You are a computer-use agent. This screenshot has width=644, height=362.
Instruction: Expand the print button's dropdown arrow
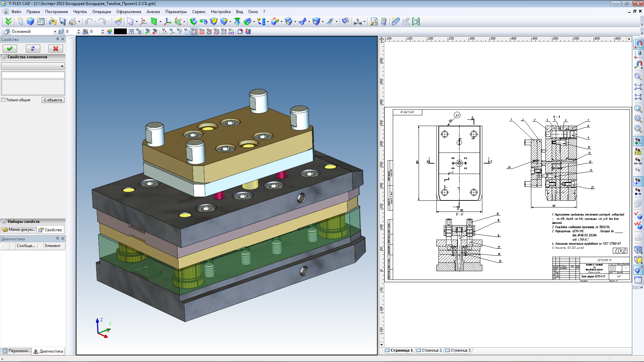[x=78, y=21]
